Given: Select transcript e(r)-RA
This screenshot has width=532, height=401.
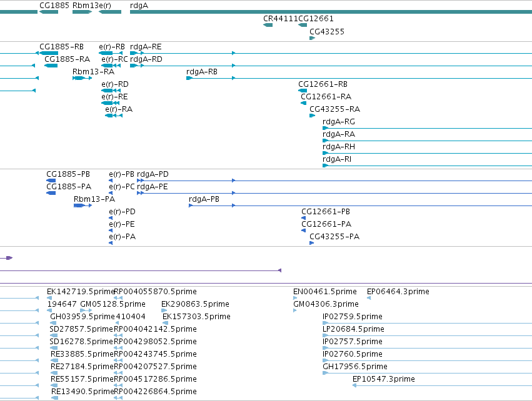Looking at the screenshot, I should pos(119,109).
